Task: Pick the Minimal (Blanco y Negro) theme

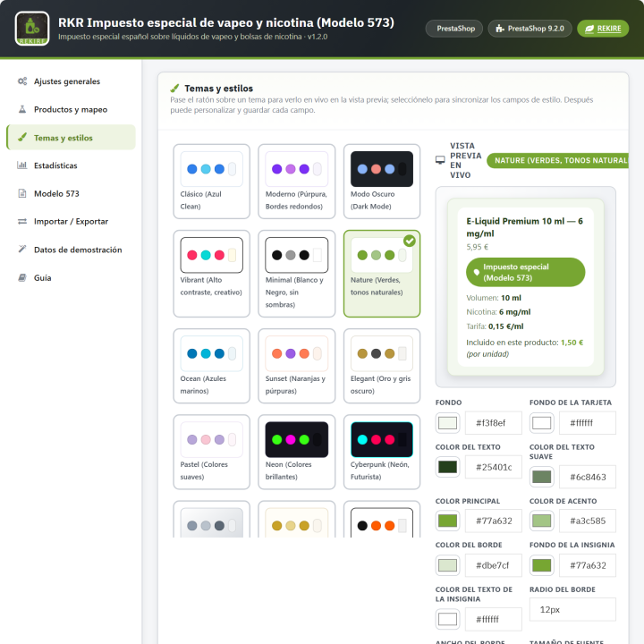Action: tap(297, 274)
